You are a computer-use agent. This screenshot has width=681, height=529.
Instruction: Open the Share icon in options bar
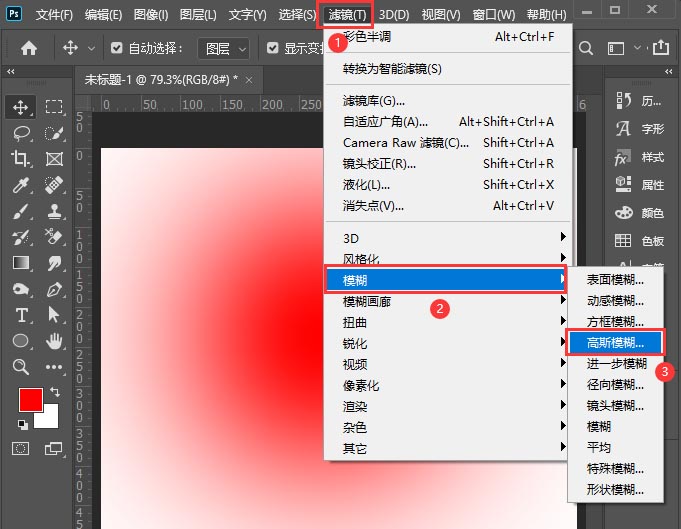point(661,47)
